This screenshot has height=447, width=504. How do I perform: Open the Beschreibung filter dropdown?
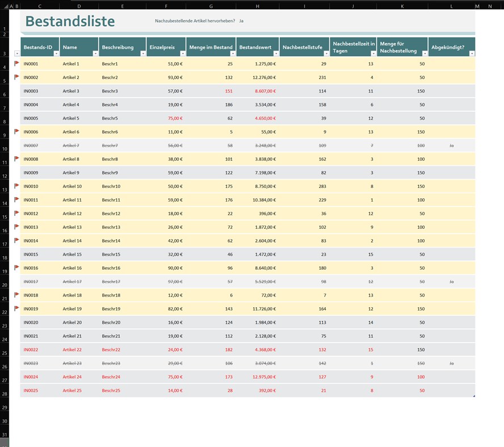[x=142, y=53]
